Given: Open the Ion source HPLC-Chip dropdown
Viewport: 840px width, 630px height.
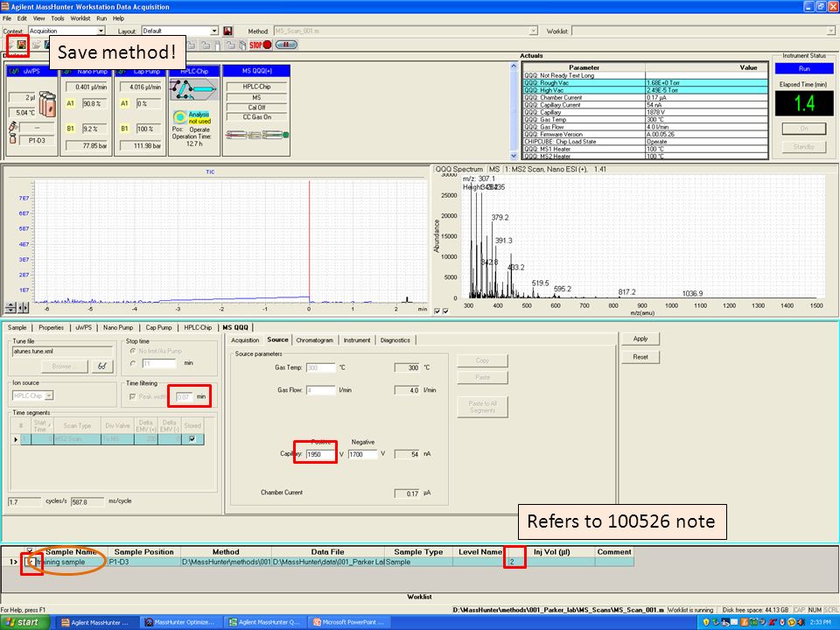Looking at the screenshot, I should 49,395.
